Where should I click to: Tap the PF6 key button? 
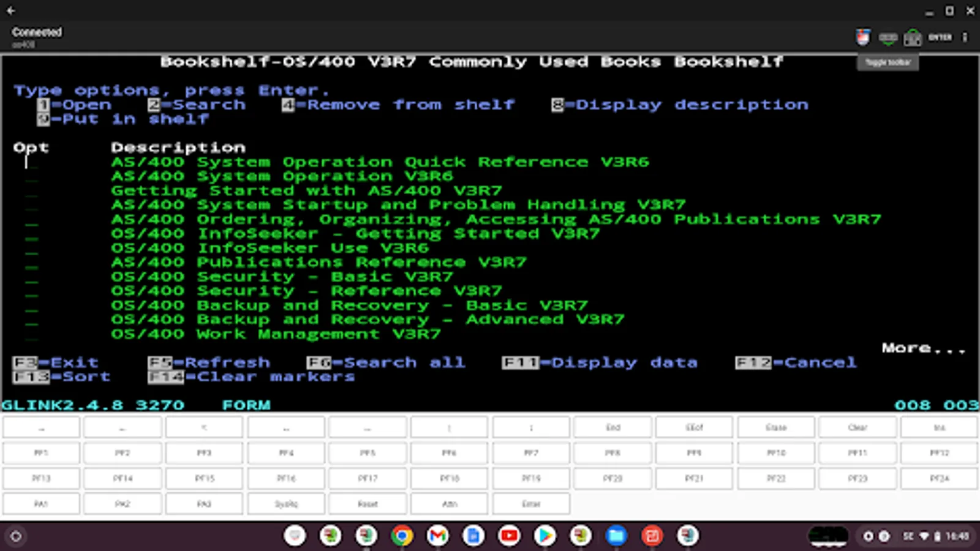(x=449, y=453)
